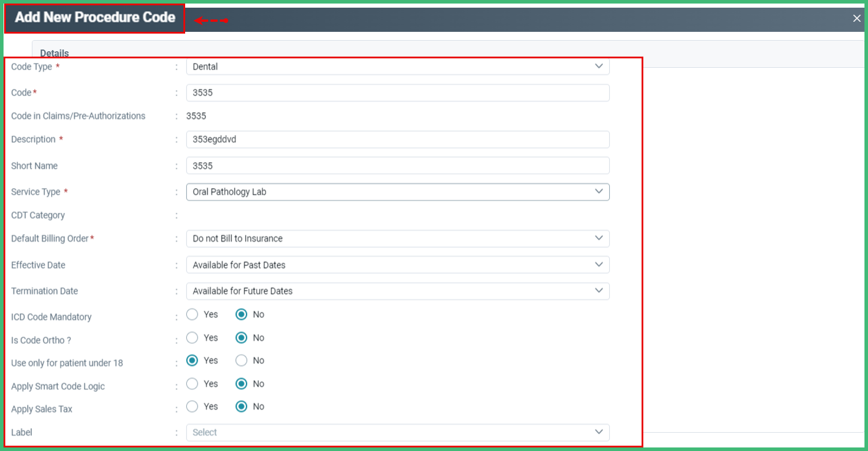
Task: Open the Code Type dropdown chevron
Action: click(x=600, y=66)
